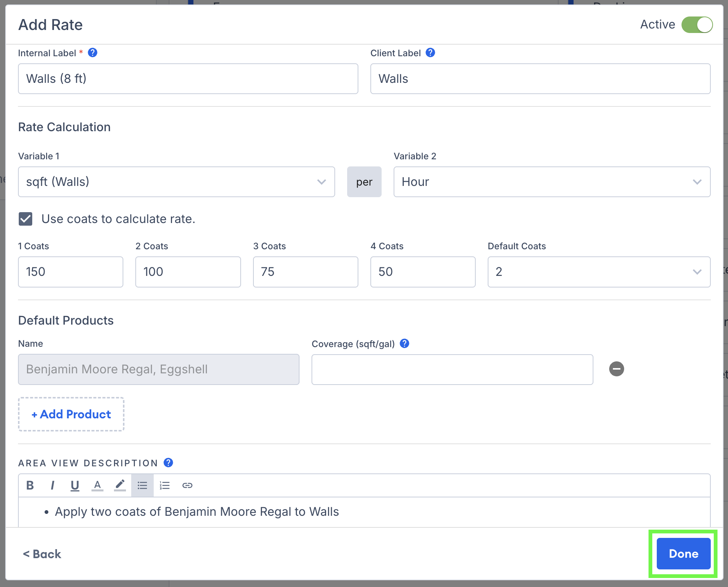Click the Add Product button

[71, 414]
